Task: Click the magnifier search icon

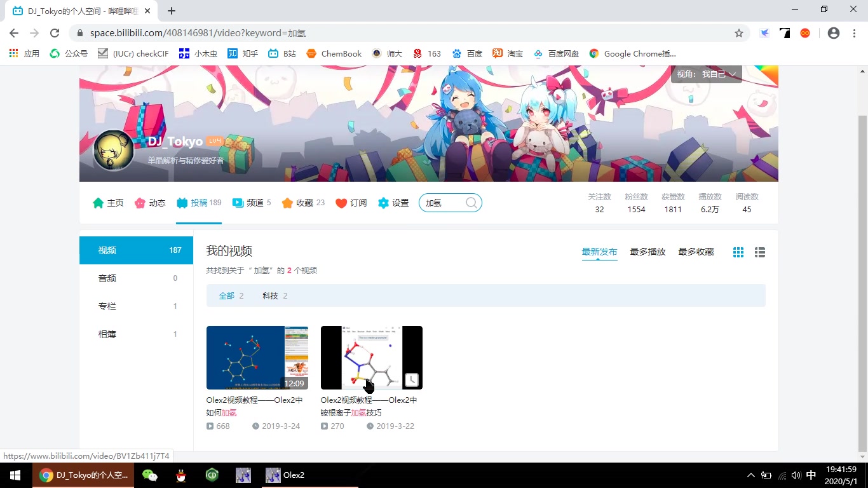Action: tap(471, 203)
